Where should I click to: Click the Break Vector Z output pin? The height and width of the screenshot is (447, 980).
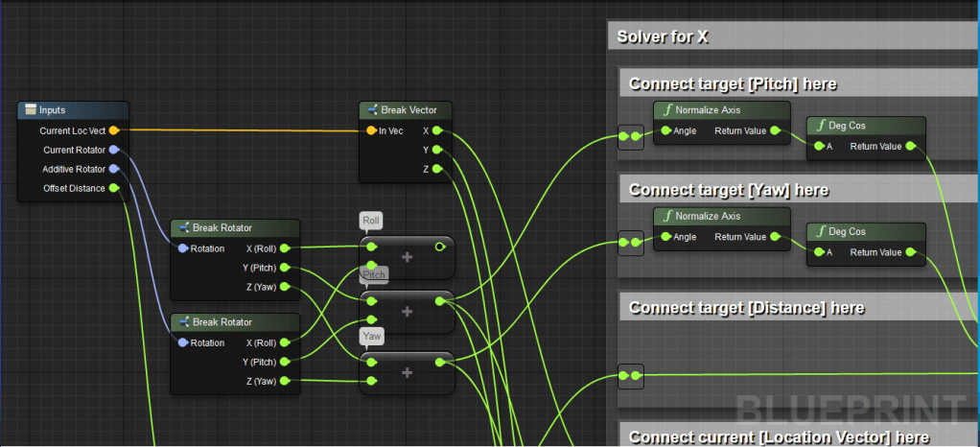(x=436, y=169)
